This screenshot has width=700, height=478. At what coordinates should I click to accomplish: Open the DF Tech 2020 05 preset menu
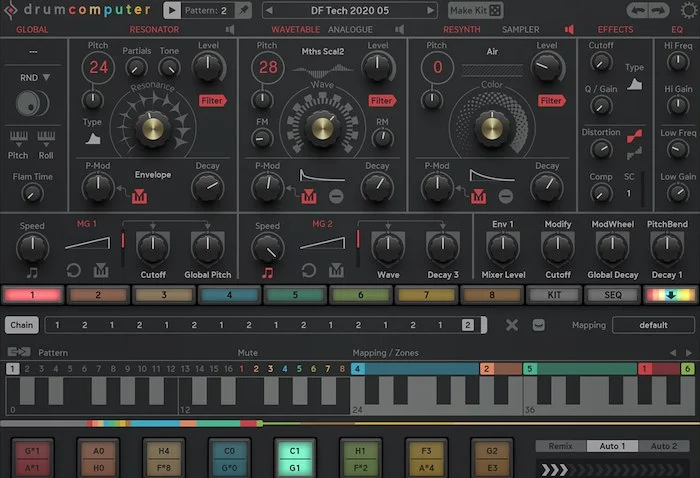[x=350, y=10]
